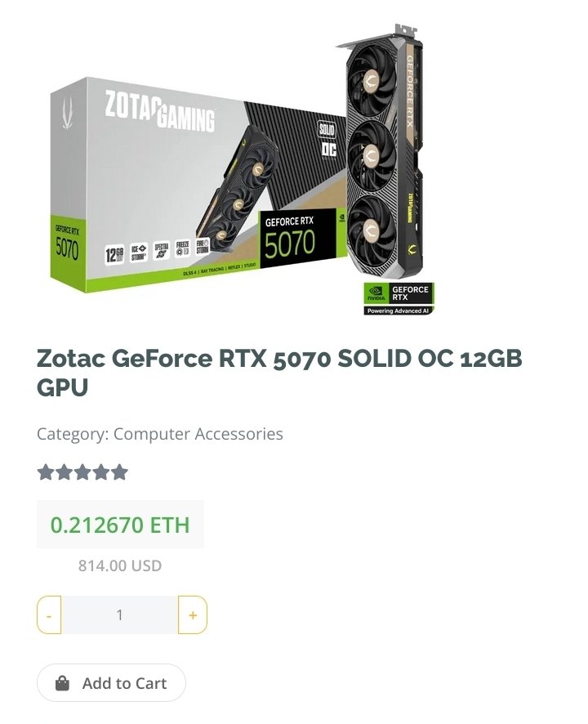Viewport: 588px width, 724px height.
Task: Click the third rating star
Action: [x=82, y=472]
